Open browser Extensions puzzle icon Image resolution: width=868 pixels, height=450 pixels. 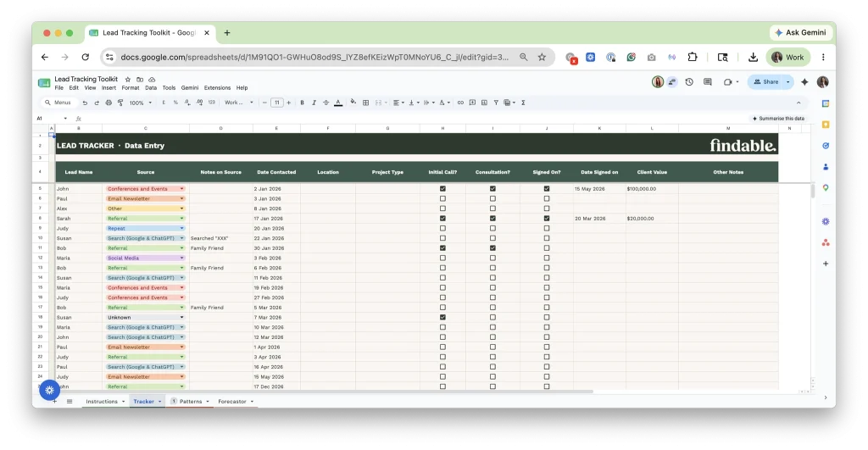(692, 57)
